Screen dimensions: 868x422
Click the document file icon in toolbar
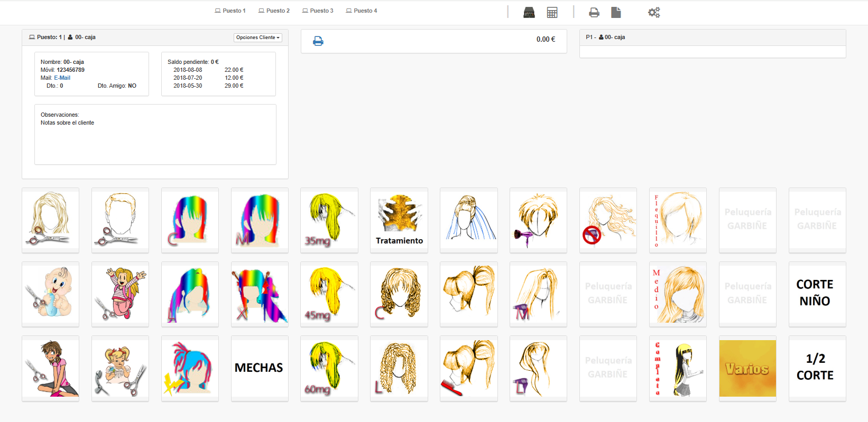[x=616, y=13]
